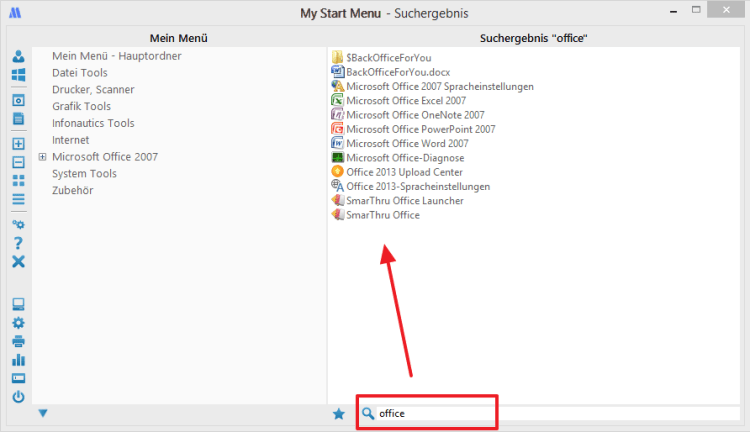This screenshot has width=750, height=432.
Task: Switch to the four-squares grid view icon
Action: [18, 180]
